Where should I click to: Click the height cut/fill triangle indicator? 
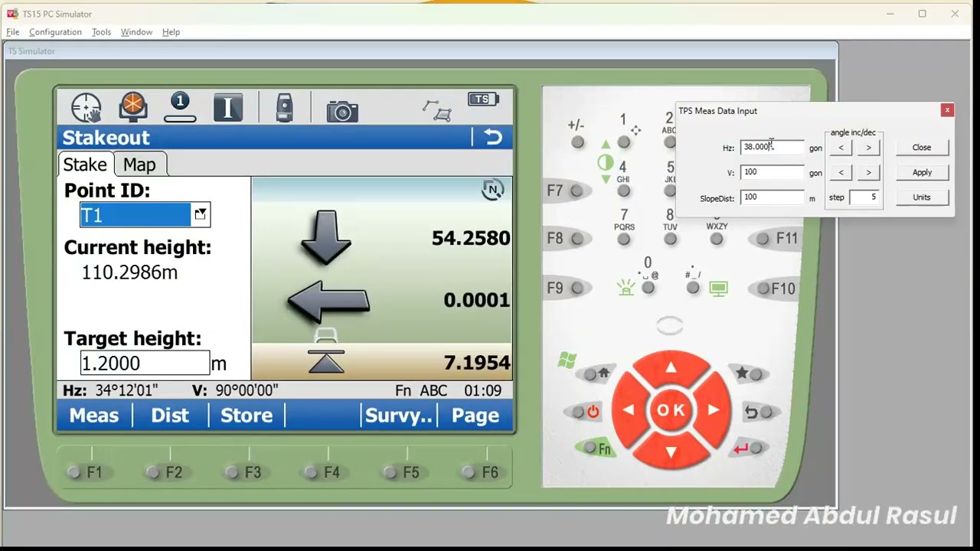pos(326,360)
